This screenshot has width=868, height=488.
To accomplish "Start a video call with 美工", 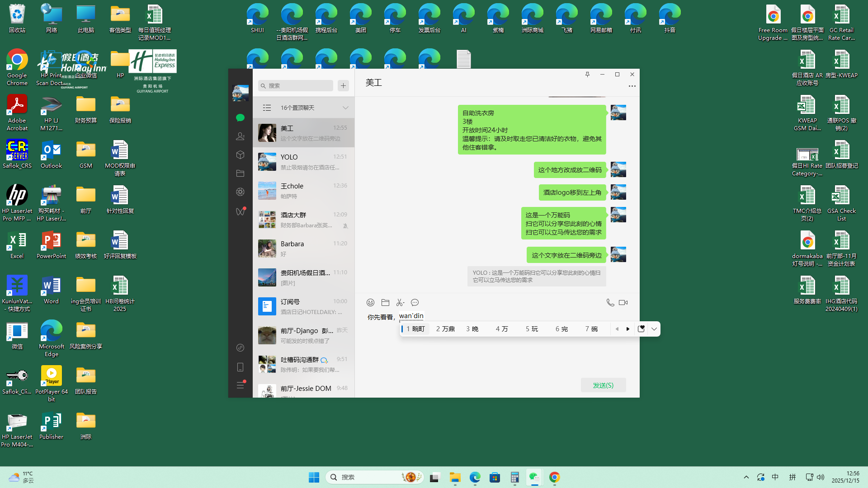I will [x=623, y=302].
